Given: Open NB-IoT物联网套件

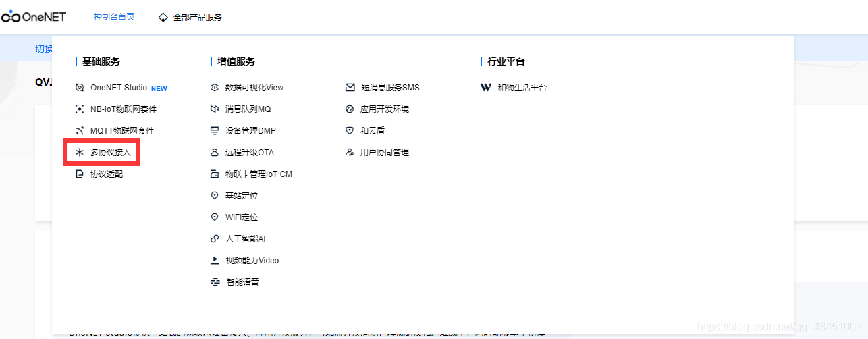Looking at the screenshot, I should pos(124,109).
